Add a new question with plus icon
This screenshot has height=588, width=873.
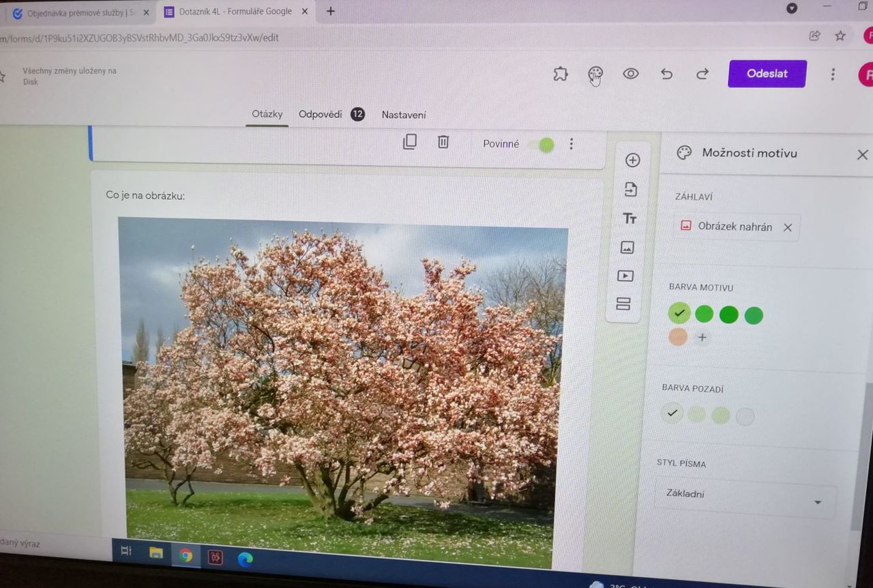[632, 160]
